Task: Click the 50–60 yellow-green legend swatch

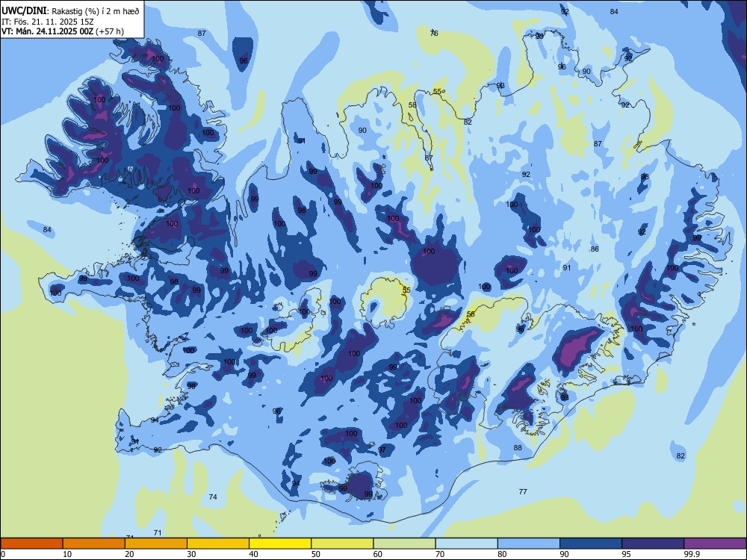Action: [342, 544]
